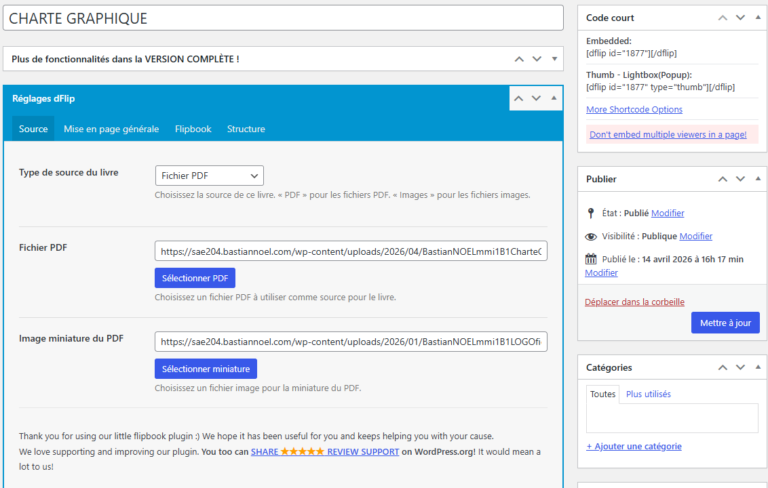Click the calendar icon beside Publié le

591,259
